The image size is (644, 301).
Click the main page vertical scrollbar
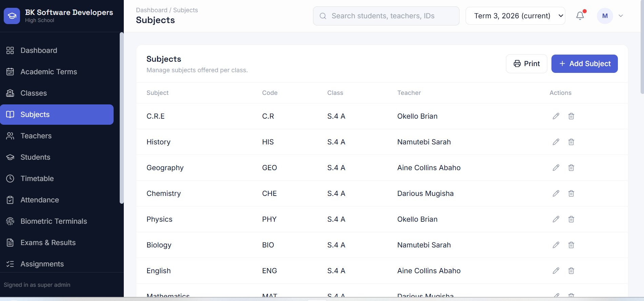click(x=642, y=47)
